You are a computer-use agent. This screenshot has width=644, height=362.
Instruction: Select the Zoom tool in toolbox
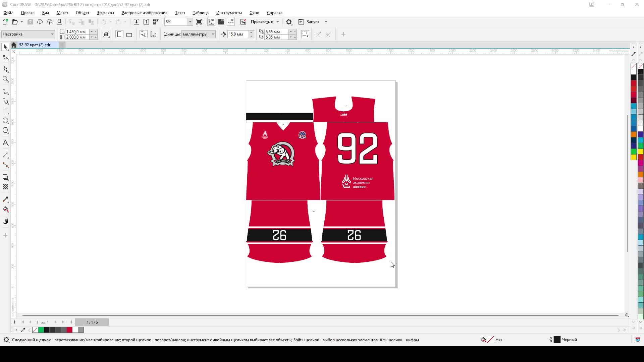click(5, 79)
